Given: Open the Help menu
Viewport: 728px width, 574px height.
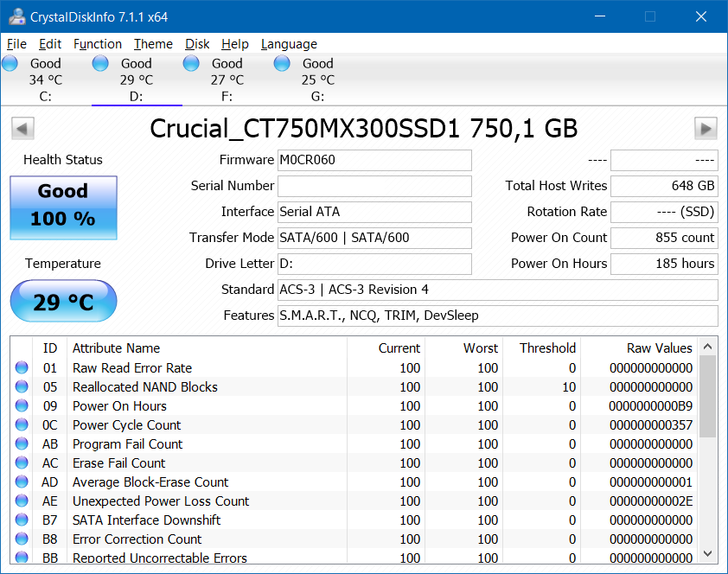Looking at the screenshot, I should [x=235, y=44].
